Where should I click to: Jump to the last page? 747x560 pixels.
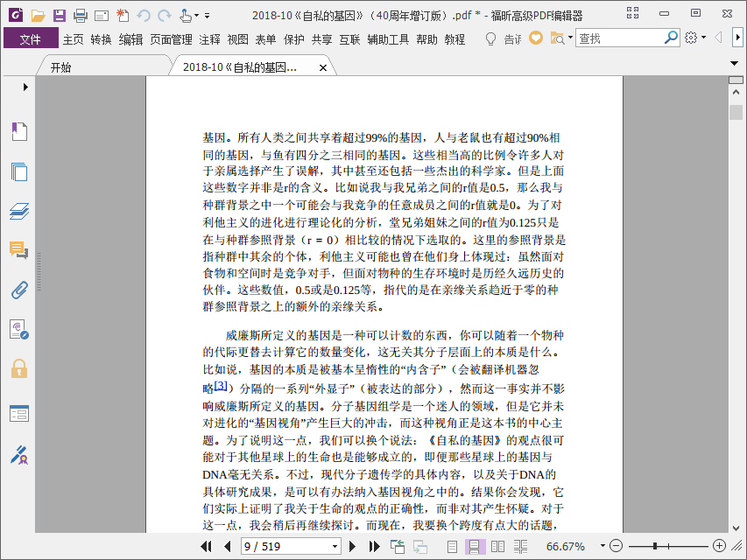[375, 546]
